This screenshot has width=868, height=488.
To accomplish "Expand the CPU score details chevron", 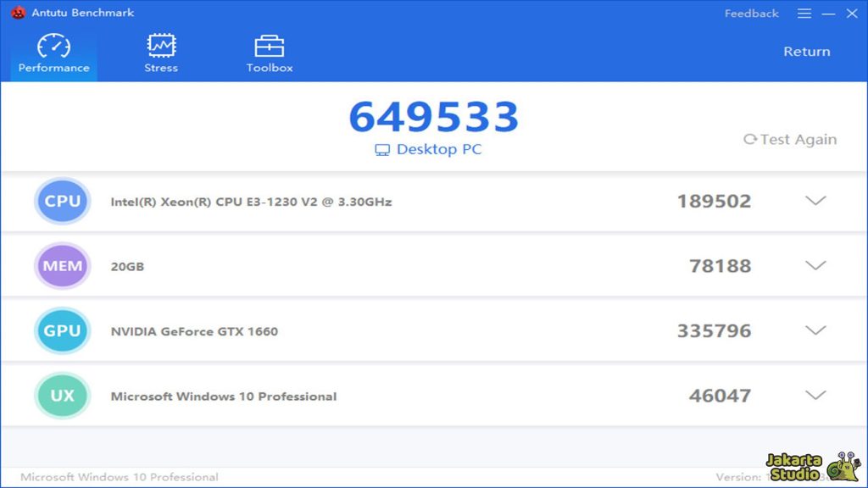I will pos(815,202).
